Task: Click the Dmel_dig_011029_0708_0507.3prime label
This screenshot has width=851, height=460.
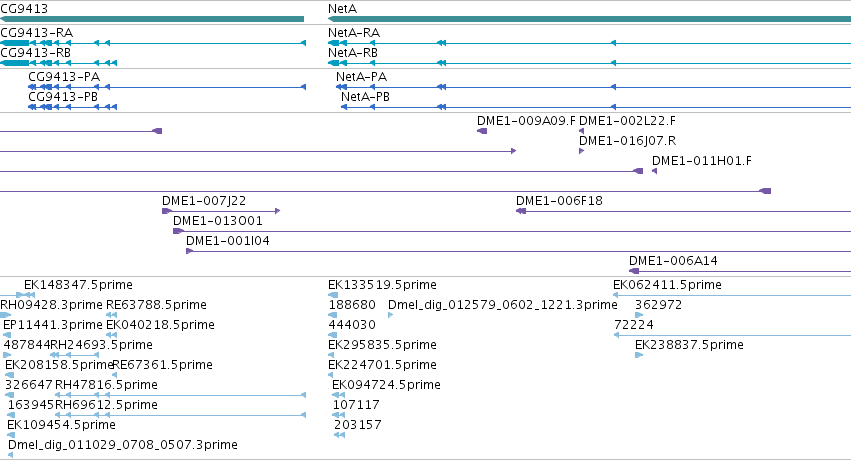Action: click(x=123, y=445)
